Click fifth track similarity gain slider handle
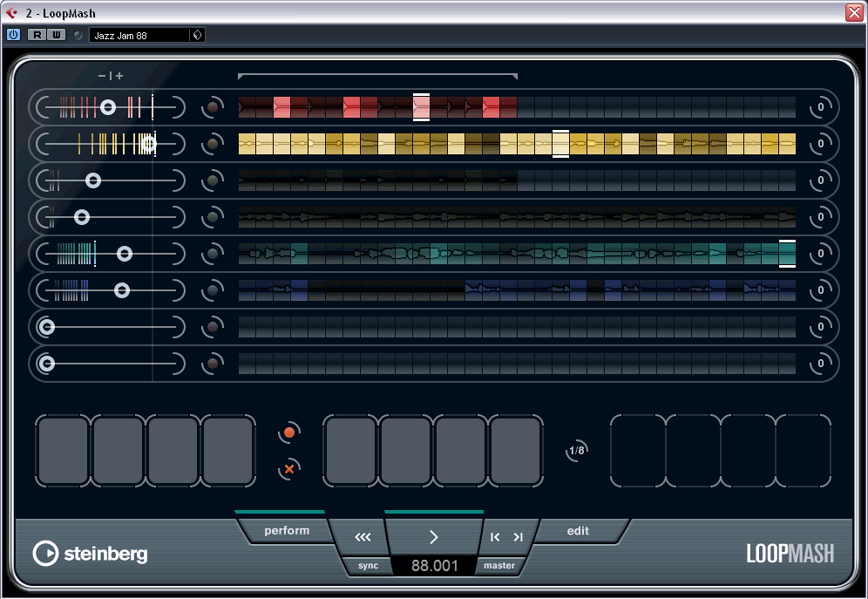 125,254
